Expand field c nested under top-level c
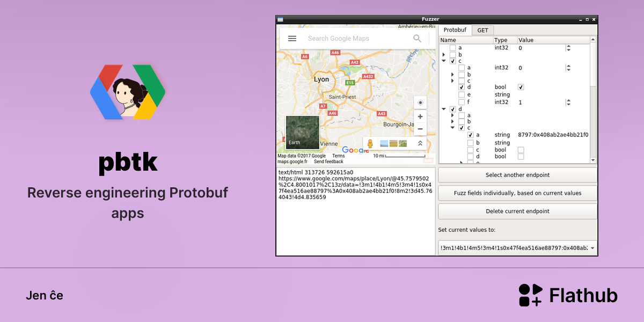The width and height of the screenshot is (644, 322). 452,81
